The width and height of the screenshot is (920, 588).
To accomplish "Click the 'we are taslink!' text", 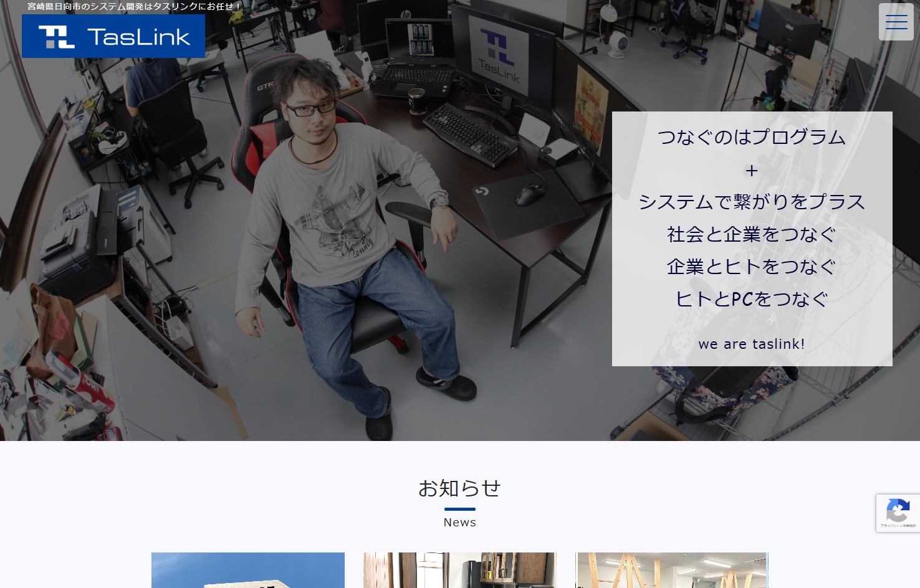I will 752,344.
